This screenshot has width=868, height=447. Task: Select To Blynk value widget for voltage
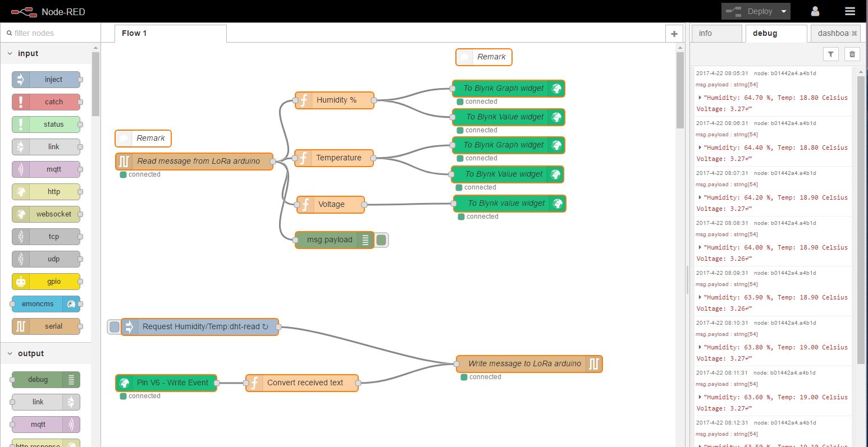tap(510, 204)
